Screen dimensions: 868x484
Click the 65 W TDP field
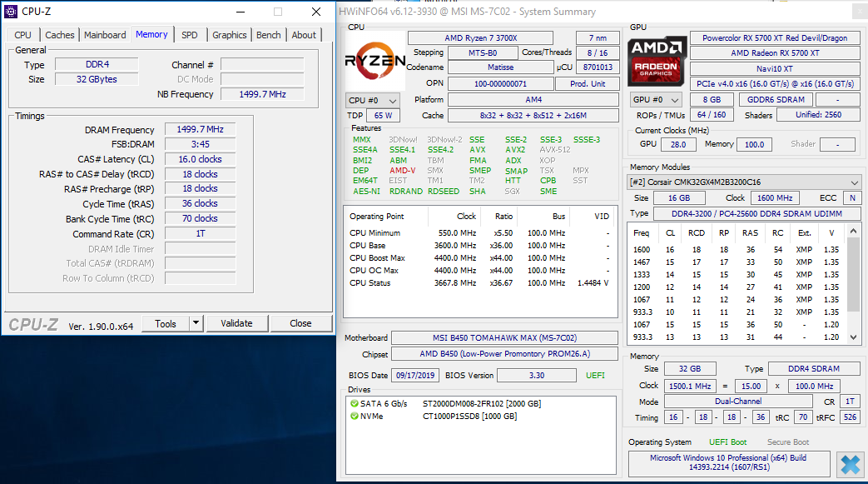click(x=383, y=115)
